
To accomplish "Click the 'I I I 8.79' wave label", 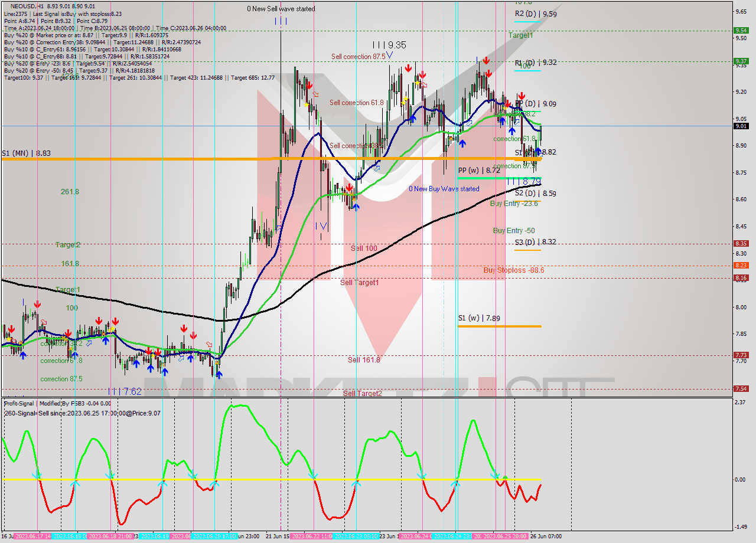I will click(524, 181).
